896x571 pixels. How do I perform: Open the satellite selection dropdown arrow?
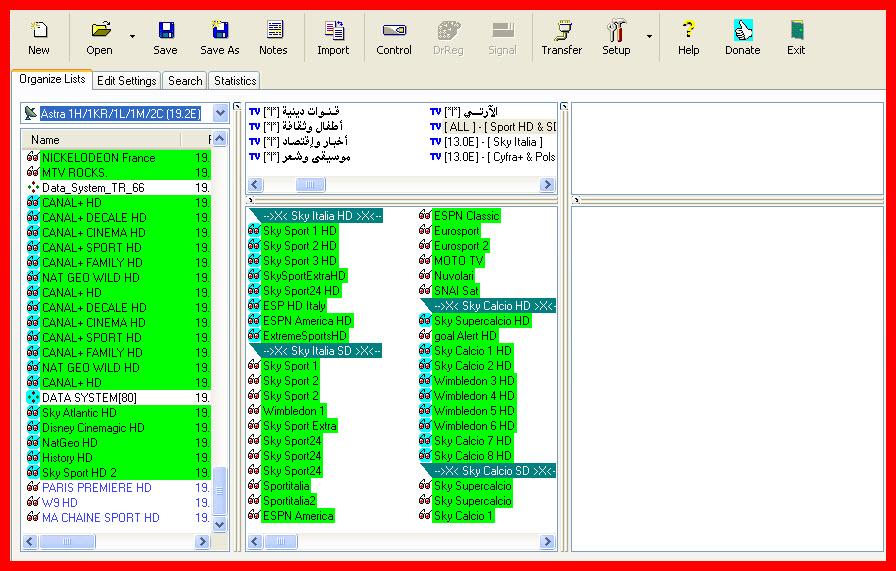point(221,113)
